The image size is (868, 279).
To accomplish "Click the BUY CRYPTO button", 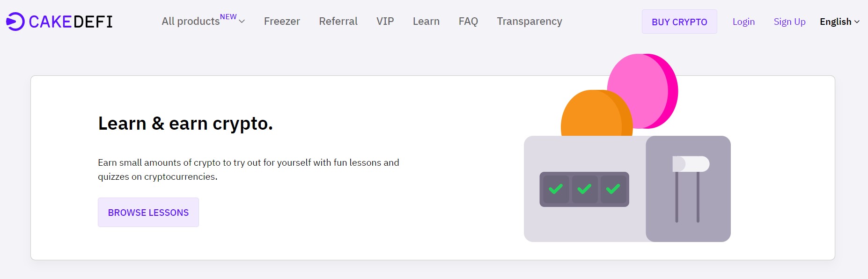I will 679,22.
